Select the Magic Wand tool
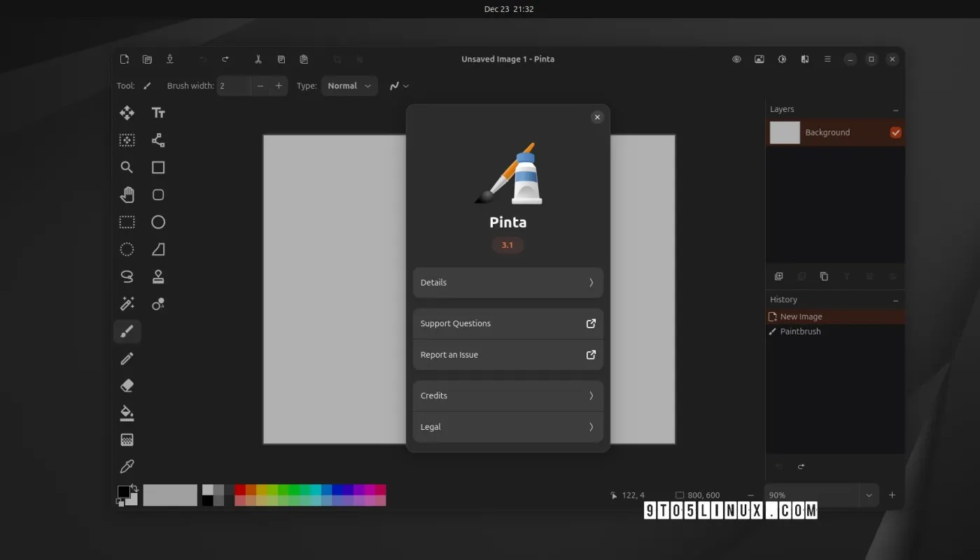 pyautogui.click(x=127, y=304)
